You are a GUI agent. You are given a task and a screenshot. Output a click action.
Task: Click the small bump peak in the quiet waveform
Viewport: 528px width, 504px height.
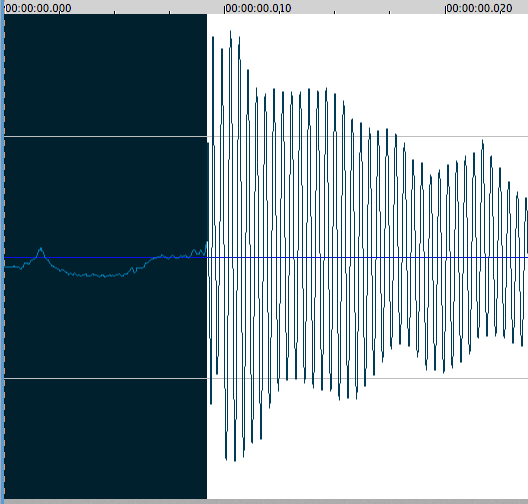pyautogui.click(x=41, y=249)
